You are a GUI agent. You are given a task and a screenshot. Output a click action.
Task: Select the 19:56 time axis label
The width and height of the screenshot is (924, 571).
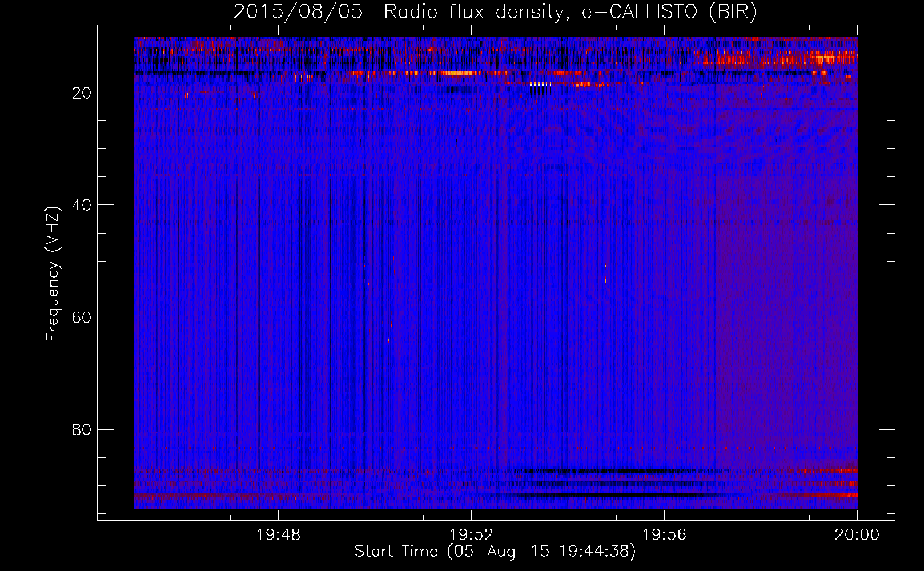[x=665, y=535]
